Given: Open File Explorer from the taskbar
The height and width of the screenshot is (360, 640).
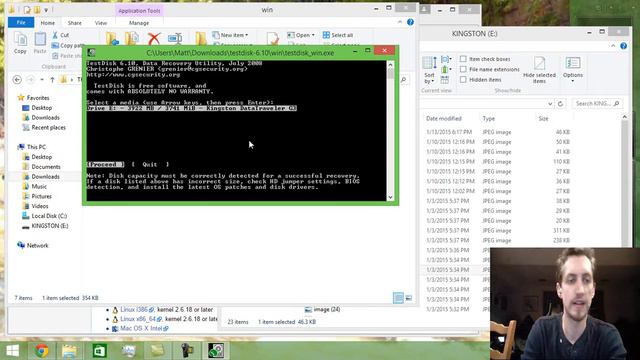Looking at the screenshot, I should [69, 351].
